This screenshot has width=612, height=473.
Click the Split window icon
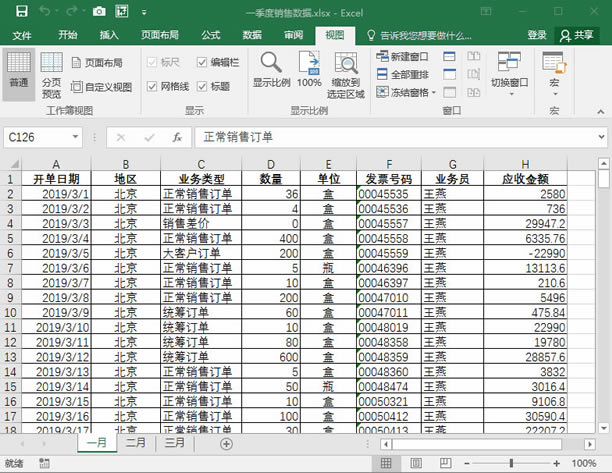449,56
